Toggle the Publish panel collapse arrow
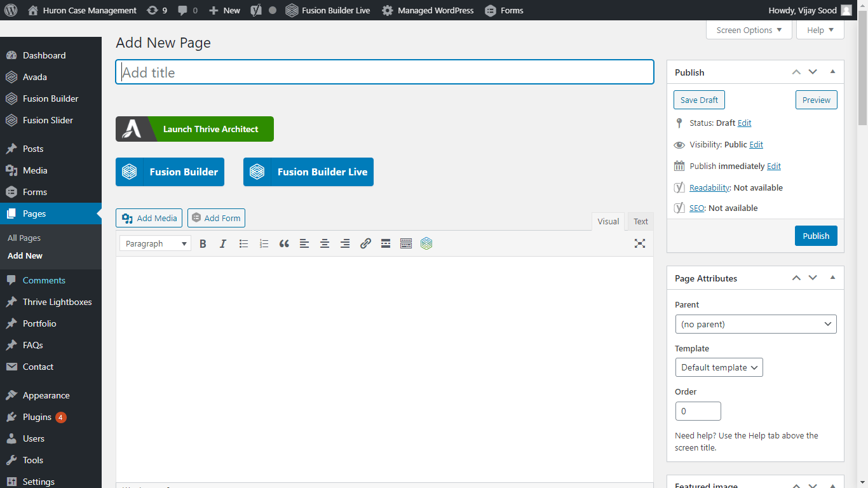Viewport: 868px width, 488px height. [832, 72]
